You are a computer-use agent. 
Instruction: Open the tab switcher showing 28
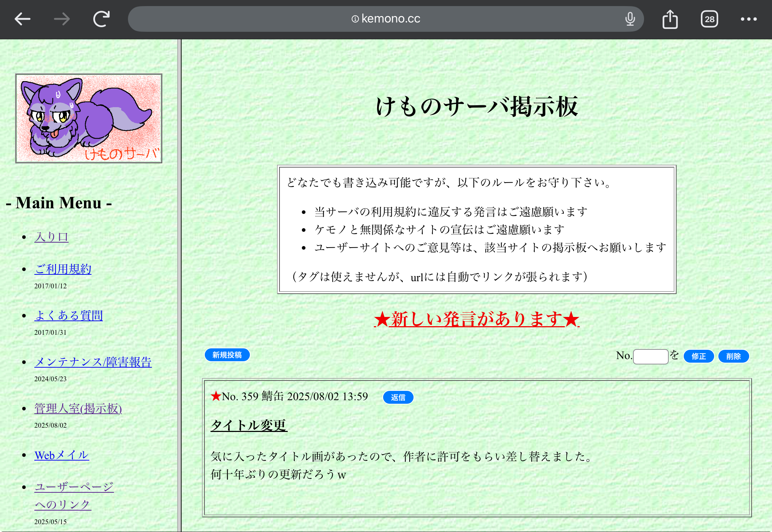(709, 19)
